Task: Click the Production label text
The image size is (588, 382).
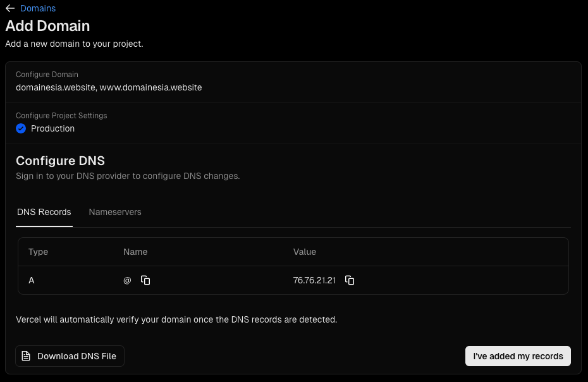Action: (x=53, y=129)
